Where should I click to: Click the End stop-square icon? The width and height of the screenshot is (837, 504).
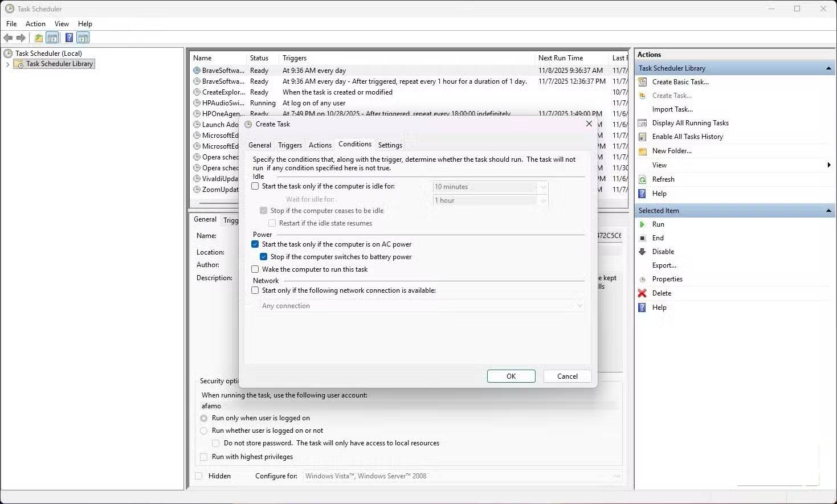click(x=643, y=238)
